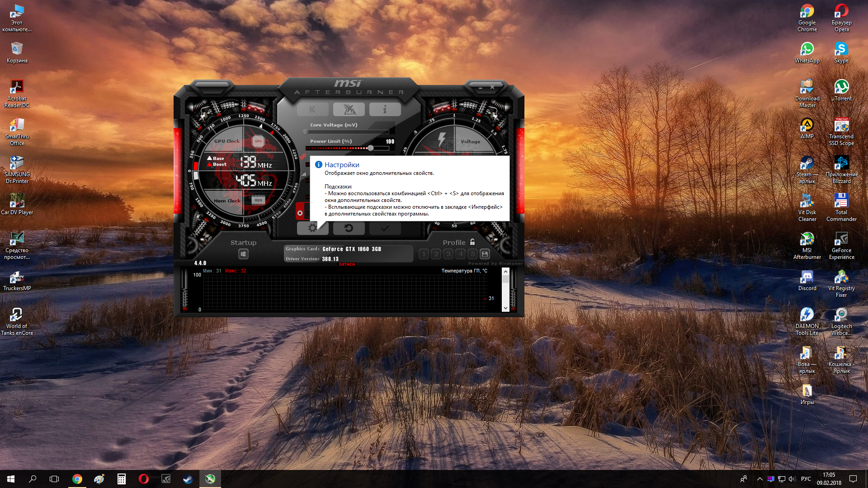Toggle Apply at Windows Startup button

point(243,254)
